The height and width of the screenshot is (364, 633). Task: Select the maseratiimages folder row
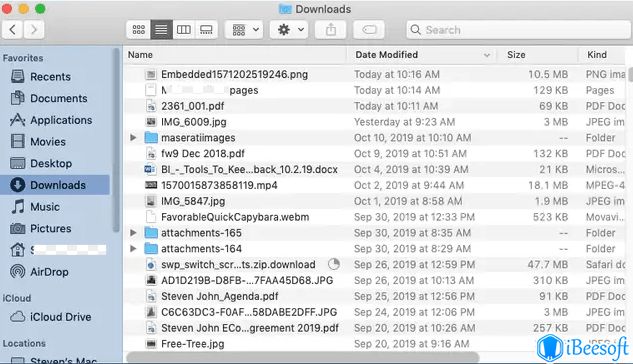375,138
